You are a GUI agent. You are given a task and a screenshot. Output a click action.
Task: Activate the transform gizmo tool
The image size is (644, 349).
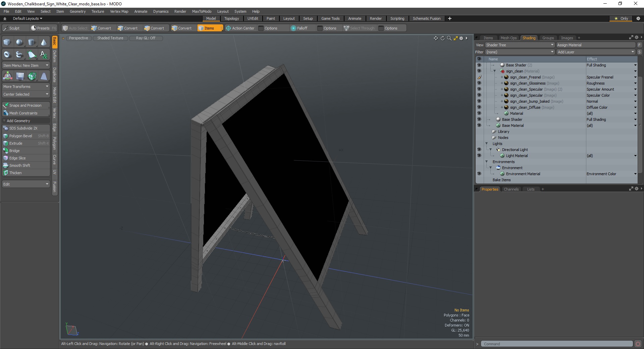point(7,77)
